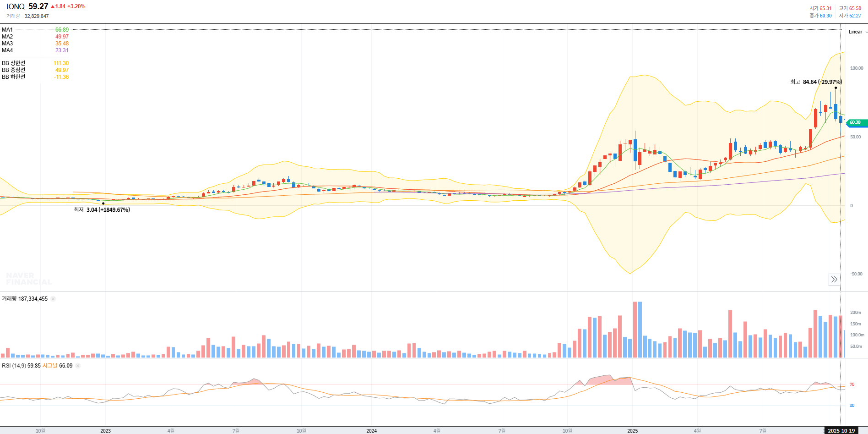Click the current price 59.27
The image size is (868, 434).
[38, 6]
